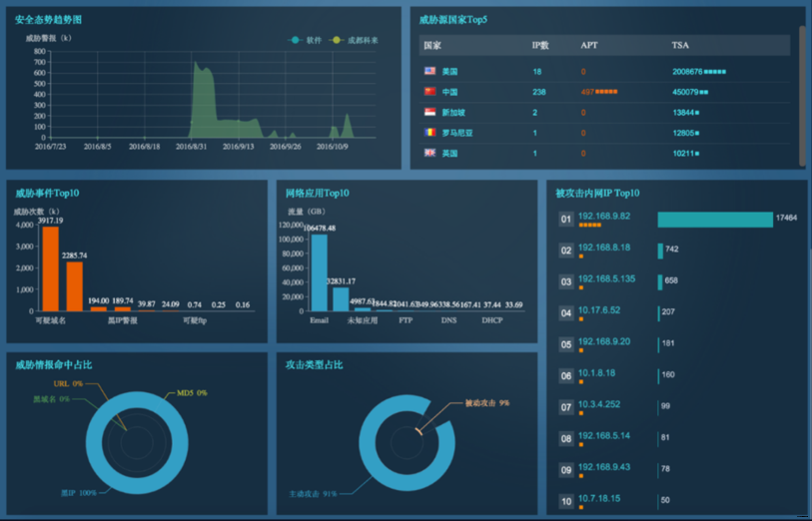The image size is (812, 521).
Task: Open IP address 10.1.8.18
Action: (596, 373)
